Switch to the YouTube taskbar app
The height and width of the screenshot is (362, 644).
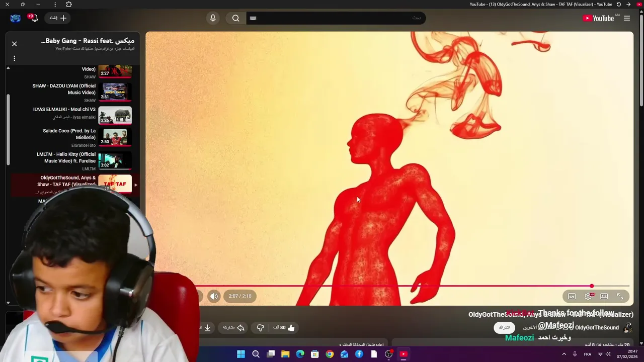pyautogui.click(x=404, y=354)
